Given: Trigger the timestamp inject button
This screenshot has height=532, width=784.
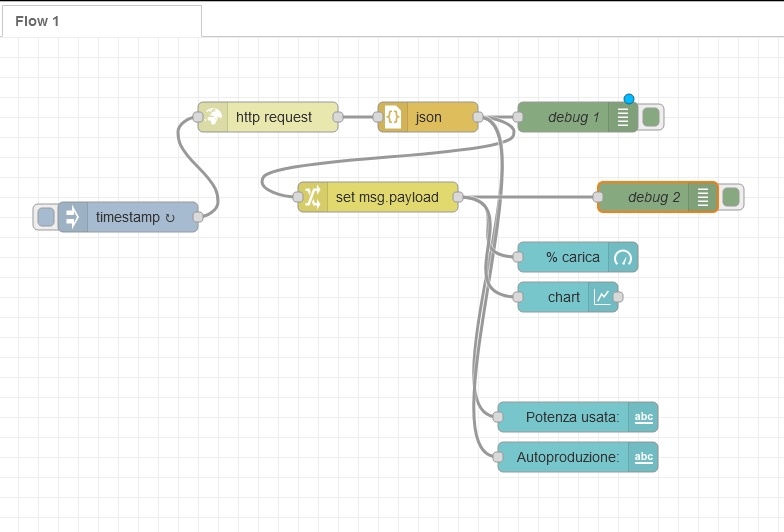Looking at the screenshot, I should click(x=46, y=217).
